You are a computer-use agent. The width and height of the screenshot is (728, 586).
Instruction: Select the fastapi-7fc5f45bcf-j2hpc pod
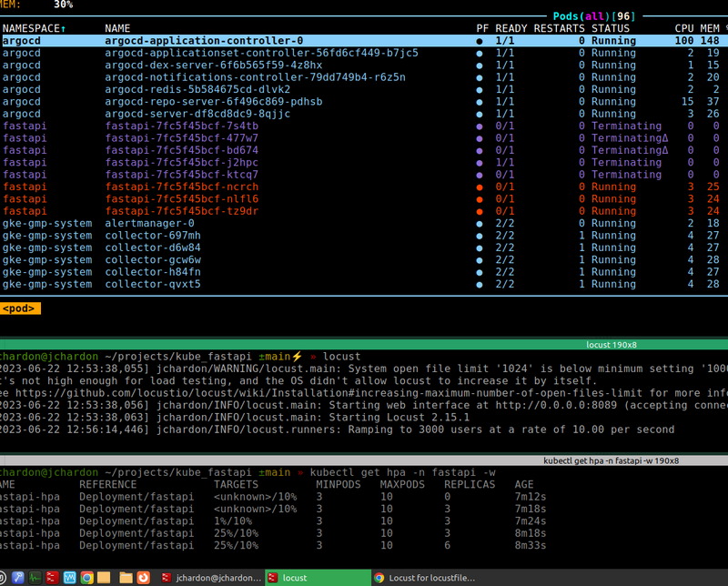coord(364,163)
